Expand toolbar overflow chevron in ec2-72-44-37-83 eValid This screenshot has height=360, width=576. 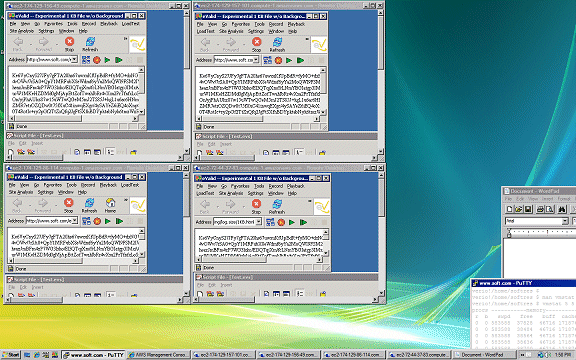[310, 201]
